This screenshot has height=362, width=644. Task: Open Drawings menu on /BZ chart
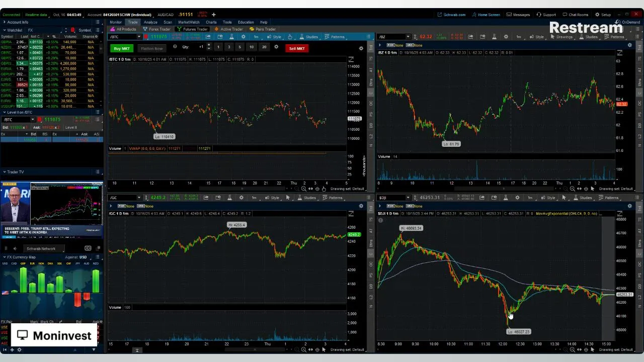[561, 37]
